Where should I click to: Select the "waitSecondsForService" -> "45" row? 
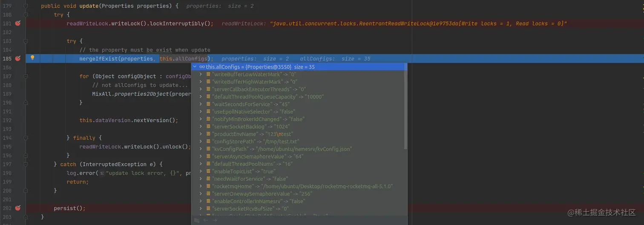coord(250,104)
